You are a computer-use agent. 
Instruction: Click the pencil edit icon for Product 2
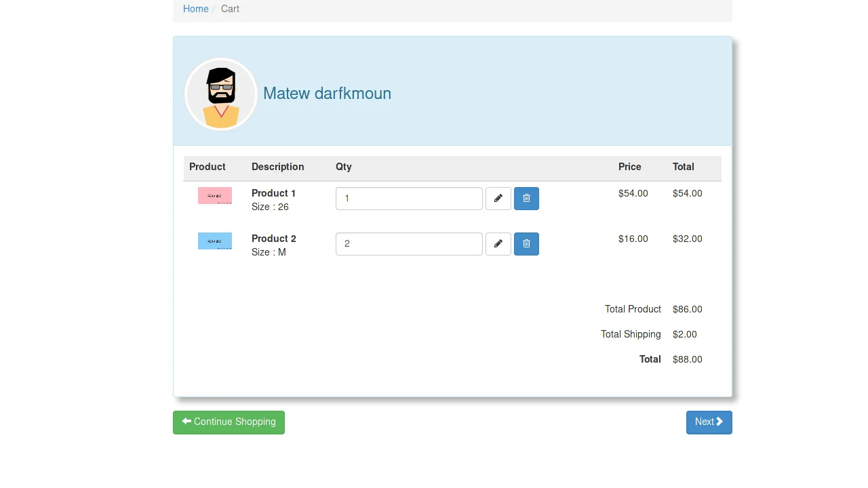498,243
